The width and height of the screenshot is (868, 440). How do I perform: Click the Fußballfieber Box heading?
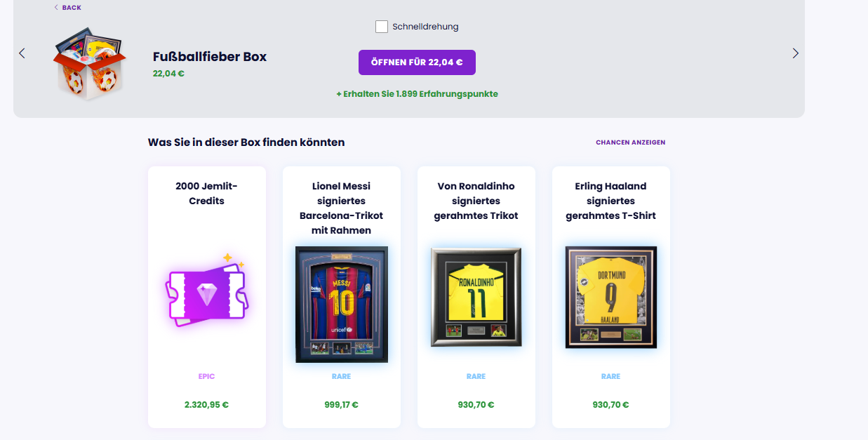click(210, 57)
